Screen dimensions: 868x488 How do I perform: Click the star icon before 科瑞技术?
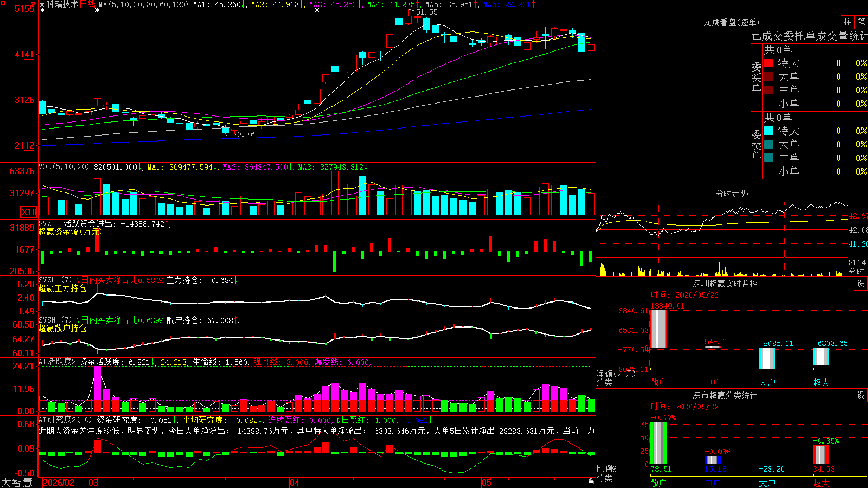pos(42,4)
